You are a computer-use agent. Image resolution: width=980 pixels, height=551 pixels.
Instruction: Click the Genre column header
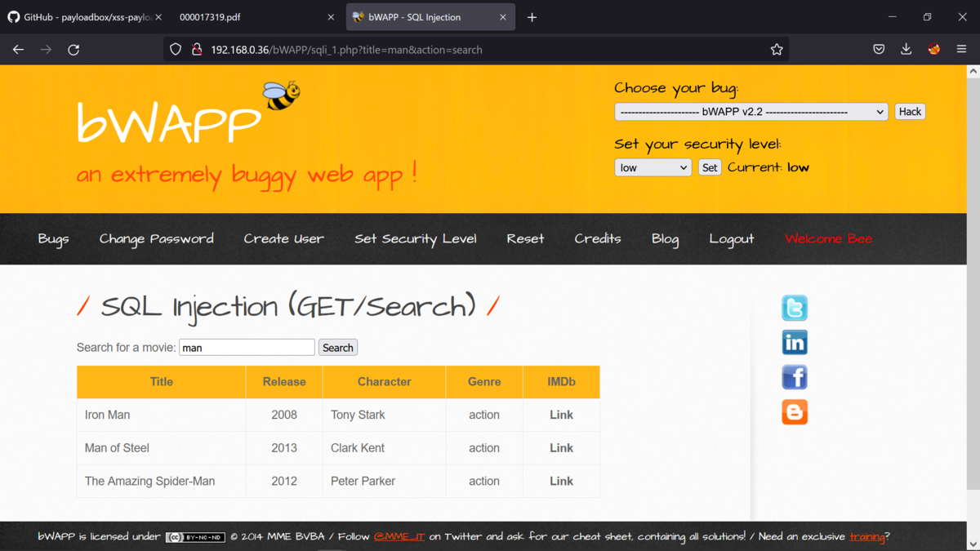click(484, 382)
